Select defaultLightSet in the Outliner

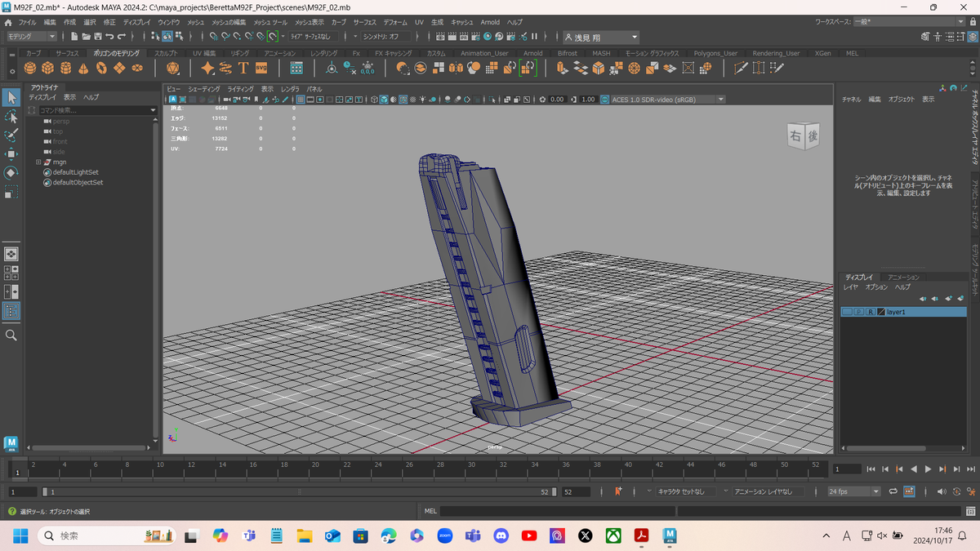tap(75, 172)
